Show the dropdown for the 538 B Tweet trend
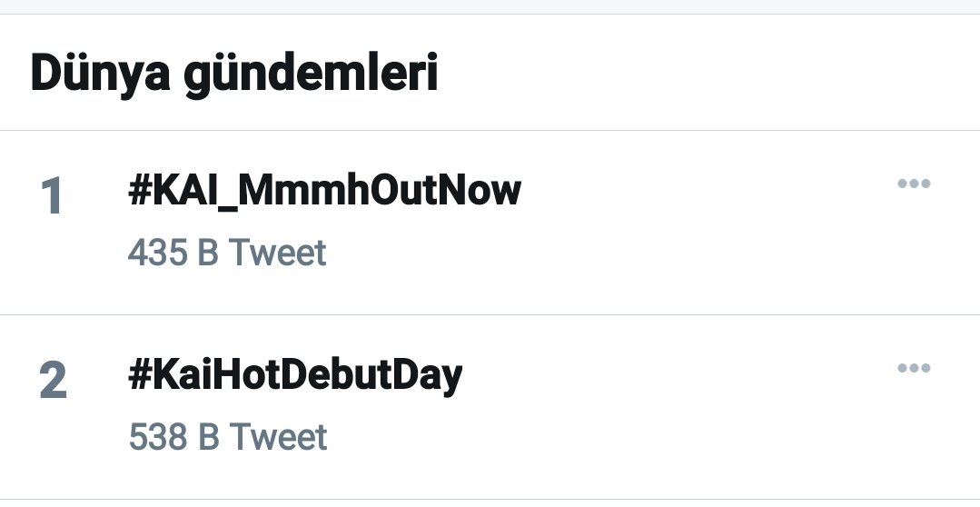980x507 pixels. [913, 368]
